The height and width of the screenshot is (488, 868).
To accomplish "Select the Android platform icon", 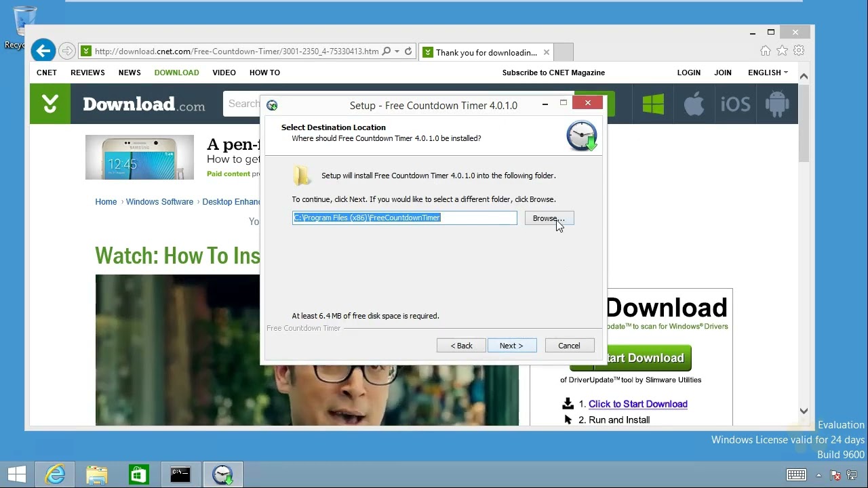I will [x=777, y=104].
